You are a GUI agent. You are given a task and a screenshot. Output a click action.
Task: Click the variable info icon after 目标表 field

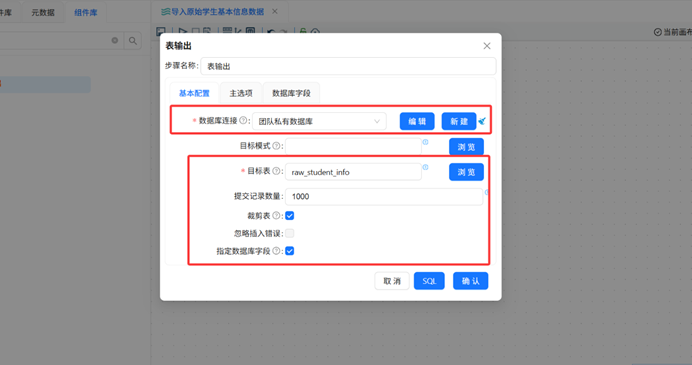pyautogui.click(x=425, y=167)
